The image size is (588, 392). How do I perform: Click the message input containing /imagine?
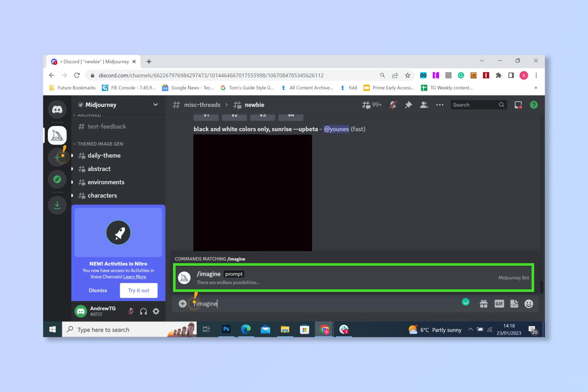[325, 303]
